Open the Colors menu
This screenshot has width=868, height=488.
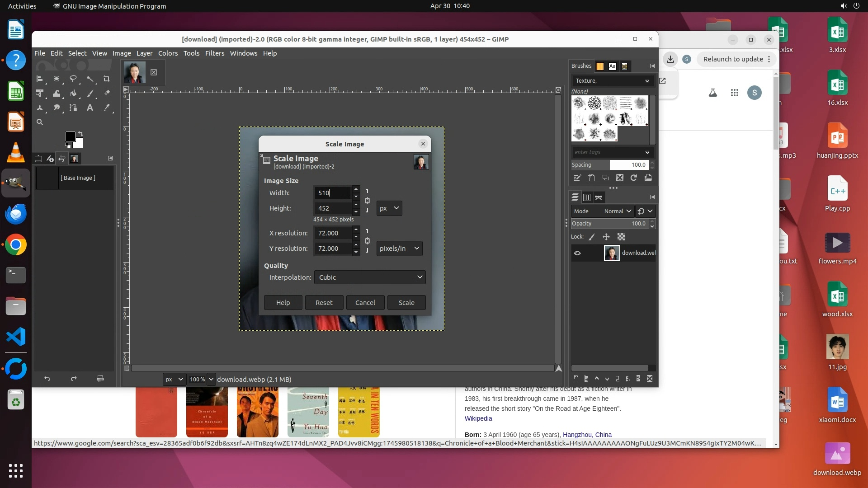coord(168,53)
